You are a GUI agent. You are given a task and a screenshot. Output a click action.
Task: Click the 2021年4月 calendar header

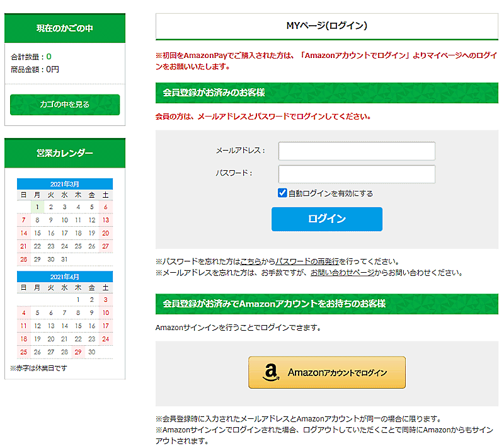point(65,277)
